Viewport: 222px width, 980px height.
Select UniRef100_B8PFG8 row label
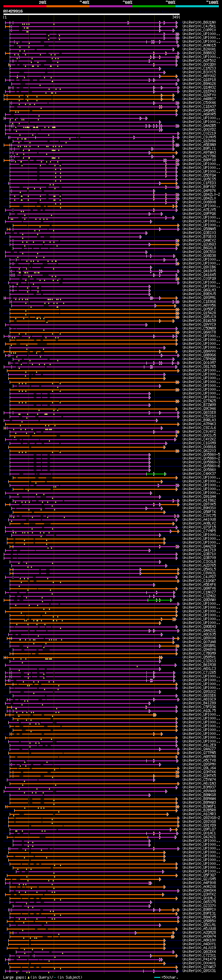[x=199, y=160]
